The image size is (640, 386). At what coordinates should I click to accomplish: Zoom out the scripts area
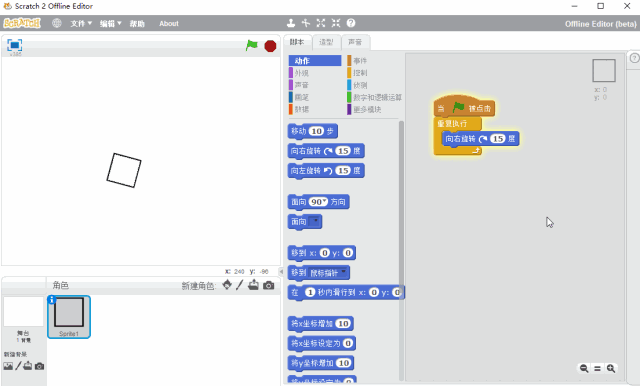point(584,368)
